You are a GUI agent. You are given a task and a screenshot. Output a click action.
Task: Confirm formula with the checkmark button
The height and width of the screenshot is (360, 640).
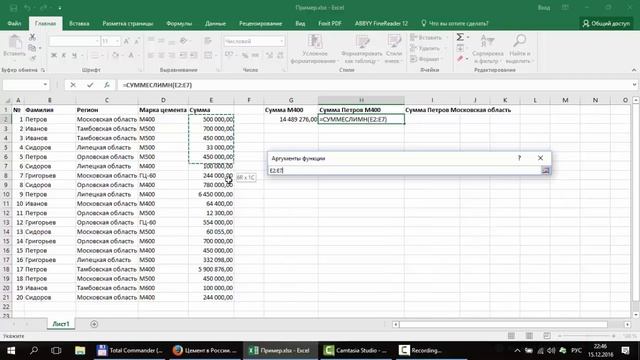[90, 85]
